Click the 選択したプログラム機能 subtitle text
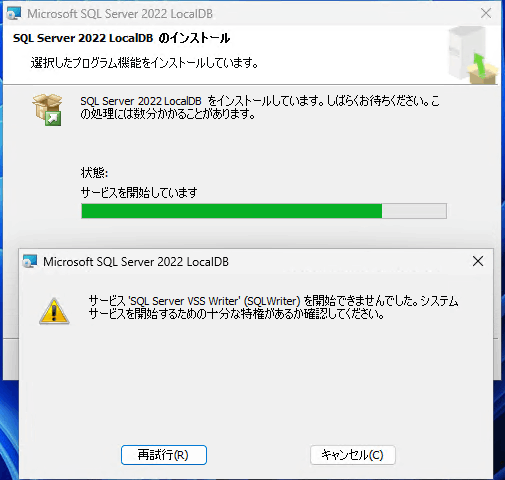The width and height of the screenshot is (505, 480). click(144, 63)
